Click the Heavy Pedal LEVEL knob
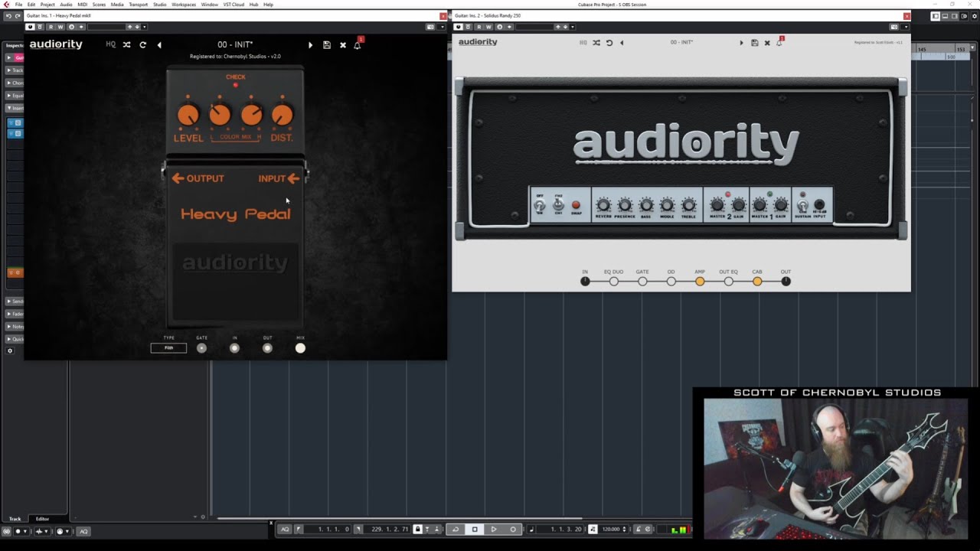Screen dimensions: 980x551 pos(188,115)
